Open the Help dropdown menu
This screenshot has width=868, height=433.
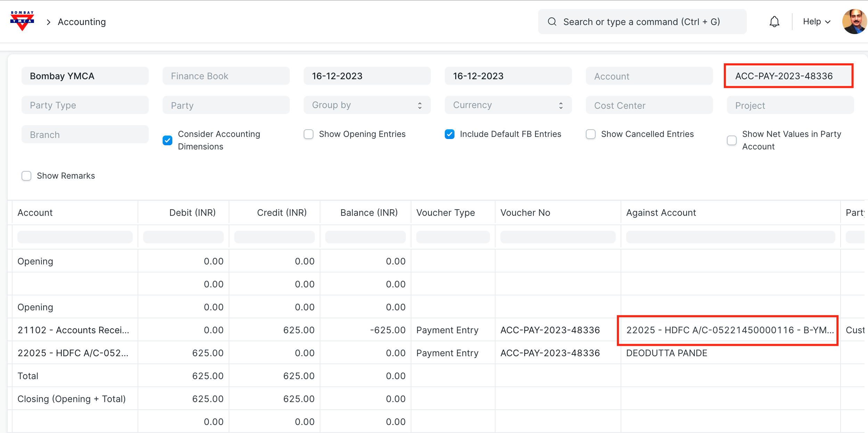tap(816, 22)
